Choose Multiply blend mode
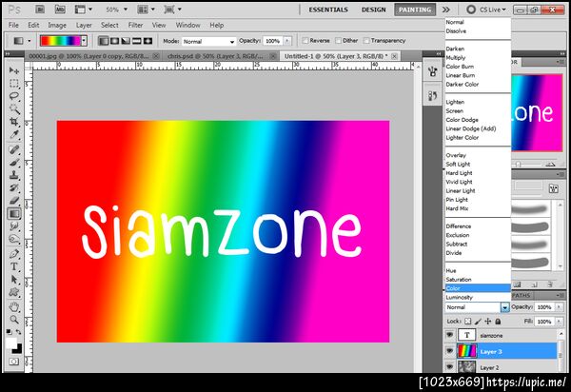Image resolution: width=571 pixels, height=392 pixels. coord(478,57)
